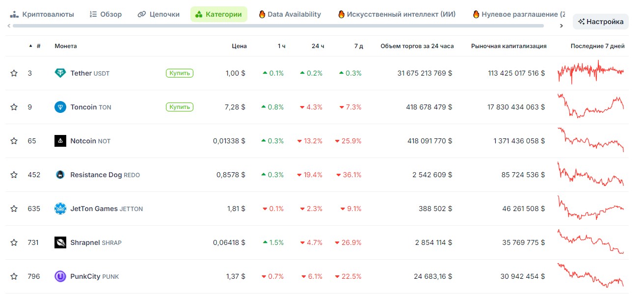Sort by 7 д change column
644x294 pixels.
[358, 46]
